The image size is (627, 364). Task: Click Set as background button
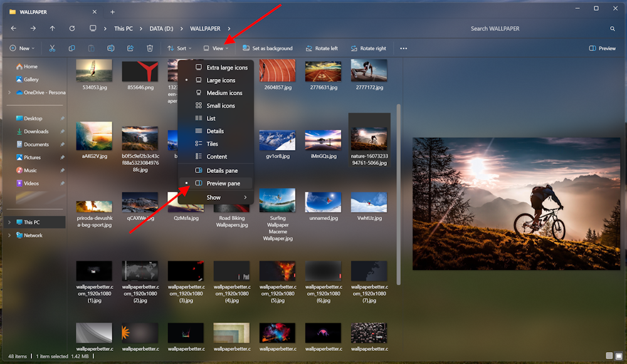(x=267, y=48)
